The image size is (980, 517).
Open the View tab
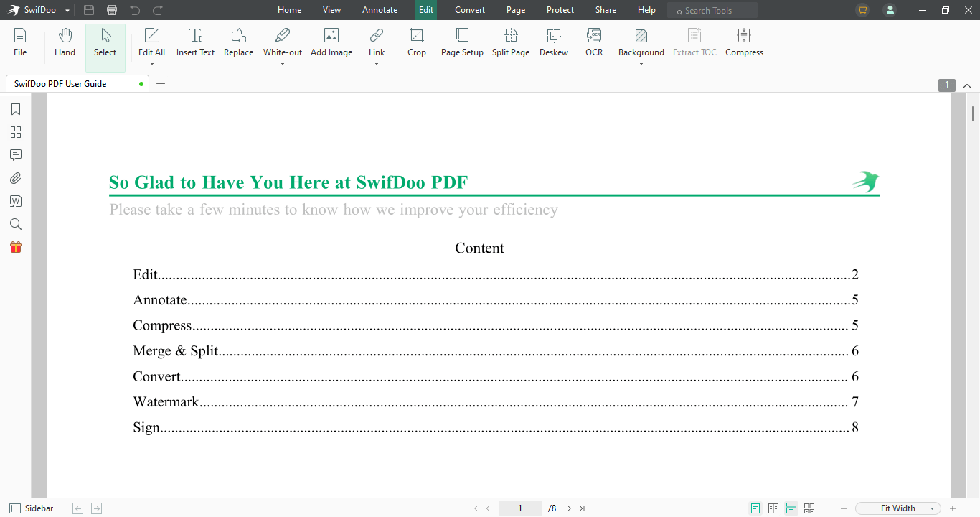pos(331,10)
